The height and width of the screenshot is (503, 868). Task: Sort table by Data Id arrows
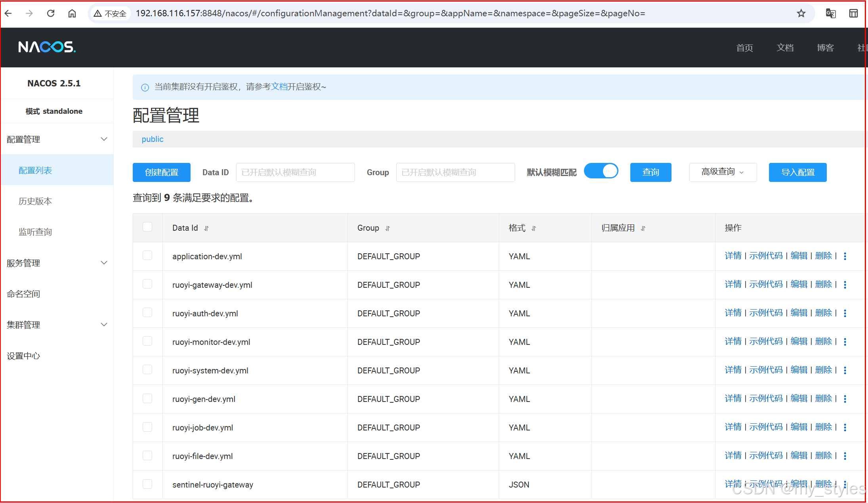[206, 228]
